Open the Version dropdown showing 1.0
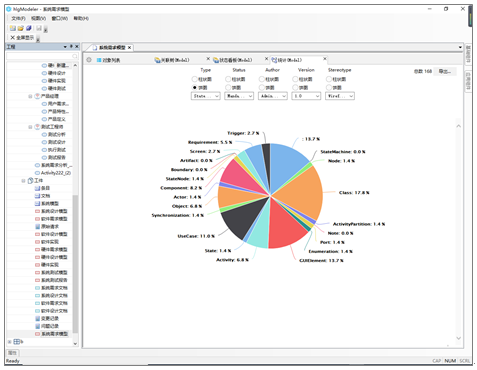 pyautogui.click(x=306, y=96)
